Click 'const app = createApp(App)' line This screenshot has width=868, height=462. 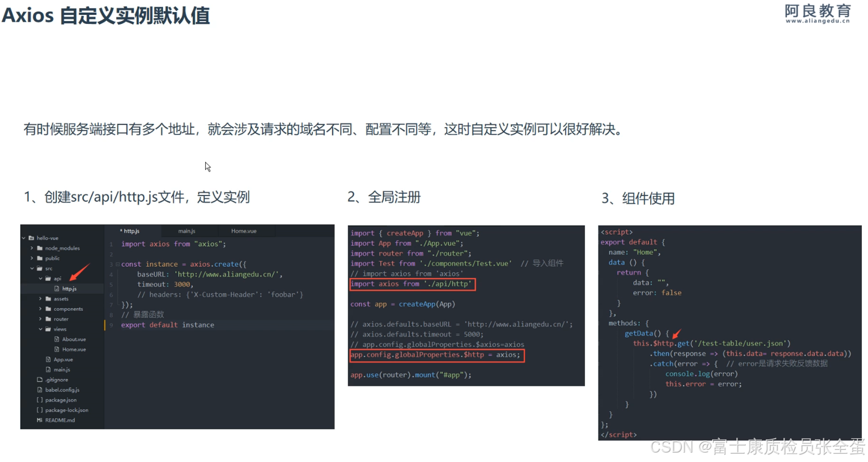click(x=403, y=304)
